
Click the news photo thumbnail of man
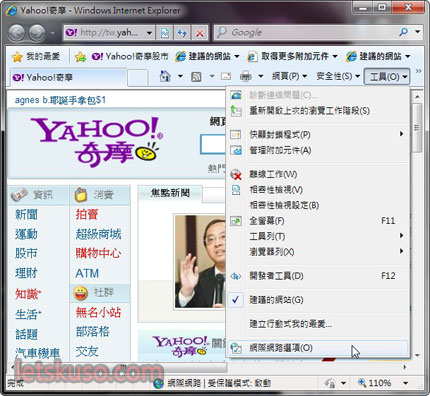click(x=200, y=261)
